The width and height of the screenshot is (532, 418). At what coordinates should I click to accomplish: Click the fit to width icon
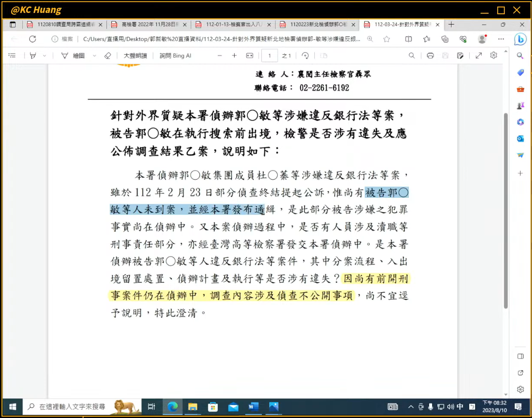click(250, 56)
